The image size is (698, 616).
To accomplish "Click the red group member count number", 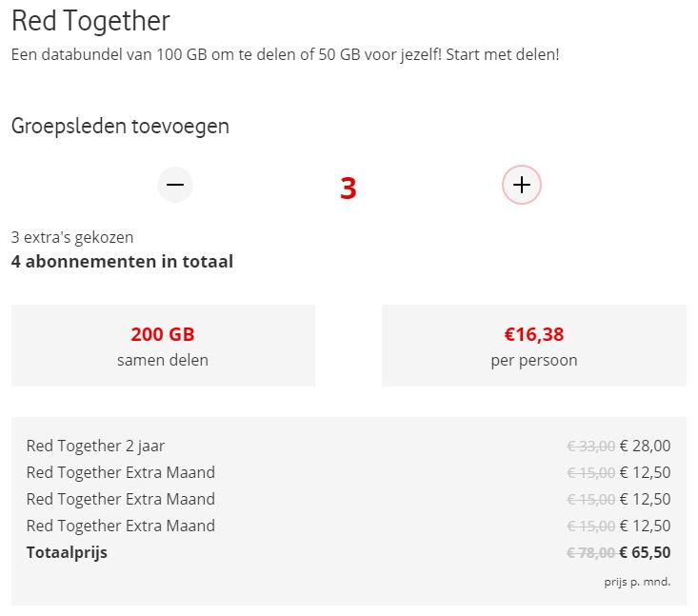I will [x=349, y=189].
